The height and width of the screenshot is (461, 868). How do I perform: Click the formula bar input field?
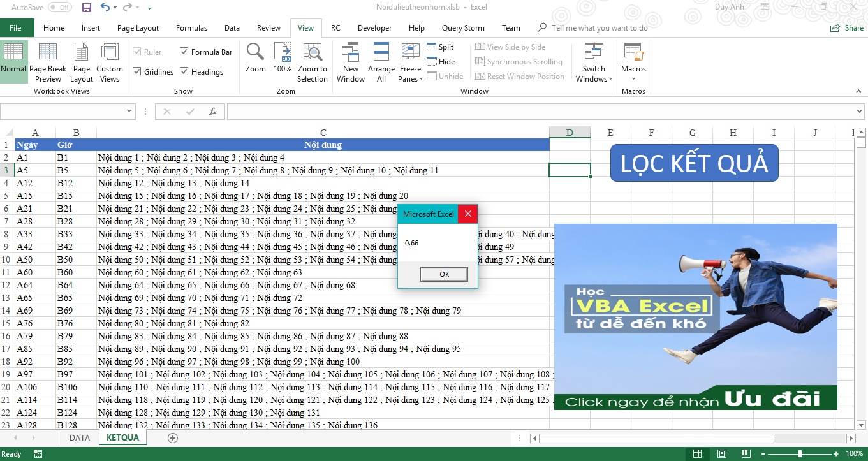click(x=540, y=112)
